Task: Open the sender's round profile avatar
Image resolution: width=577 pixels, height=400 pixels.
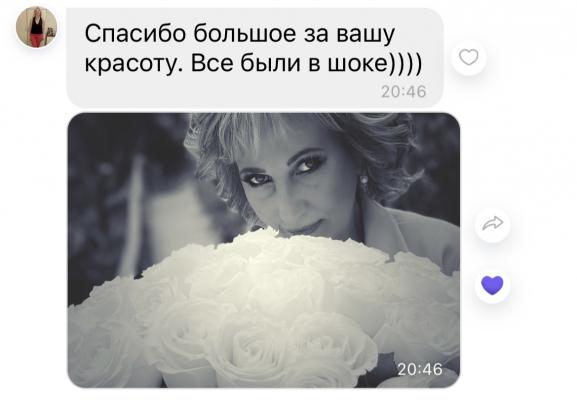Action: 36,27
